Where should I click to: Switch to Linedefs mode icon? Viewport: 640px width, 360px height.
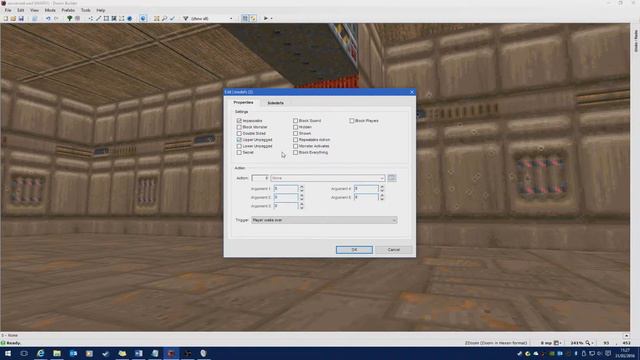coord(98,18)
